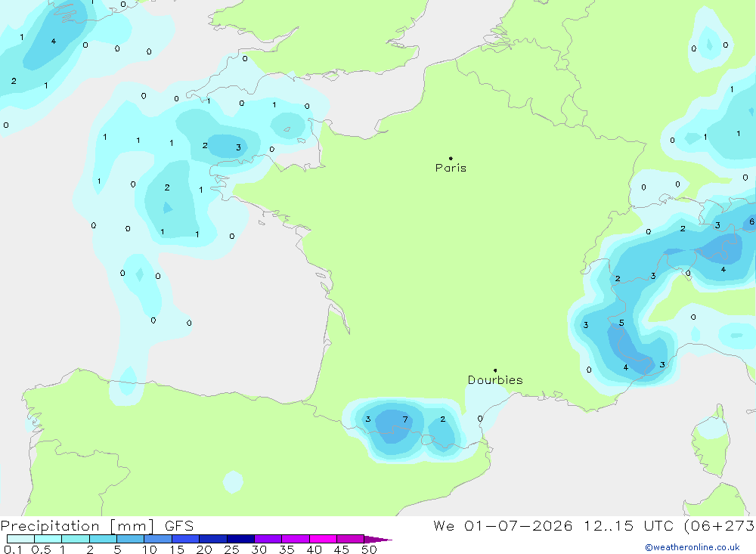Click the Dourbies location label

pyautogui.click(x=495, y=380)
